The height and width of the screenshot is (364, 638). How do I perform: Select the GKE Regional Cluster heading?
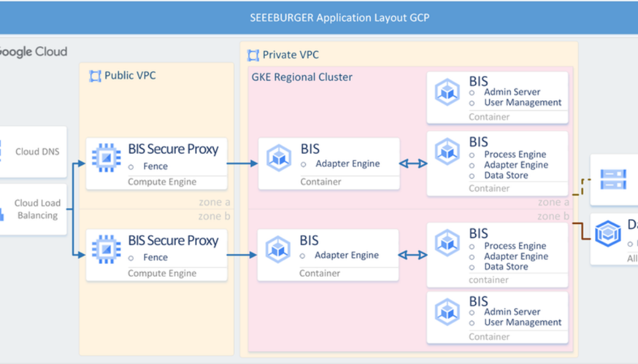[x=302, y=77]
